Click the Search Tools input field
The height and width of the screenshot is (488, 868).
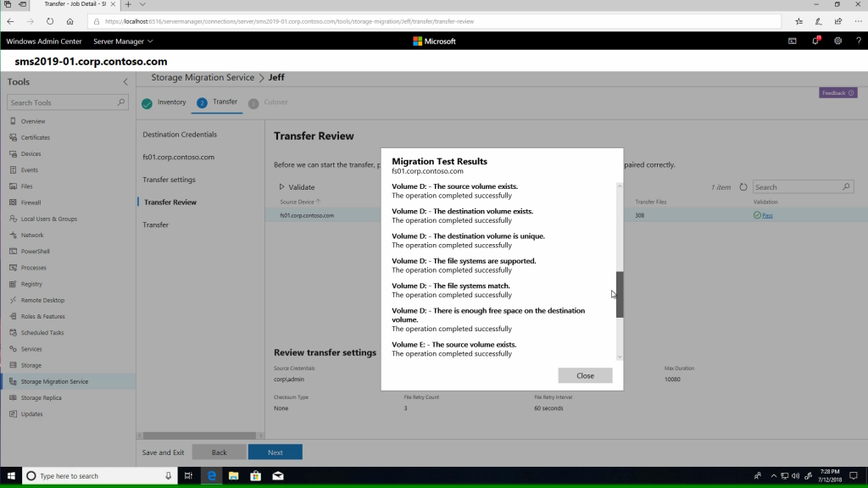[x=61, y=103]
